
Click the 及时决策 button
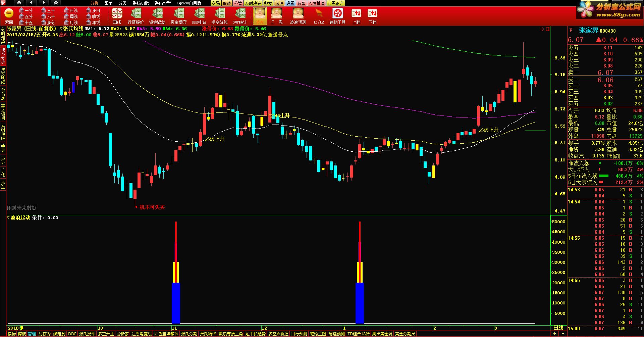tap(253, 3)
